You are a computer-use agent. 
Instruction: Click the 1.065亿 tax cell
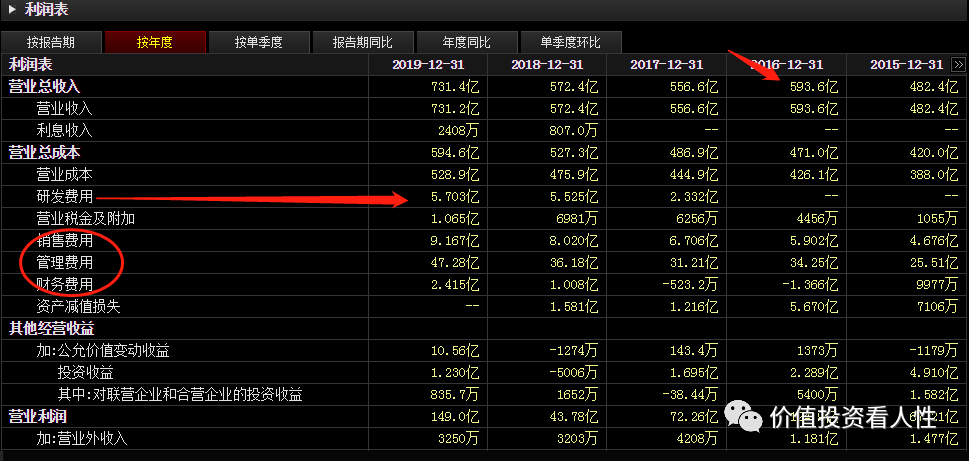(455, 219)
